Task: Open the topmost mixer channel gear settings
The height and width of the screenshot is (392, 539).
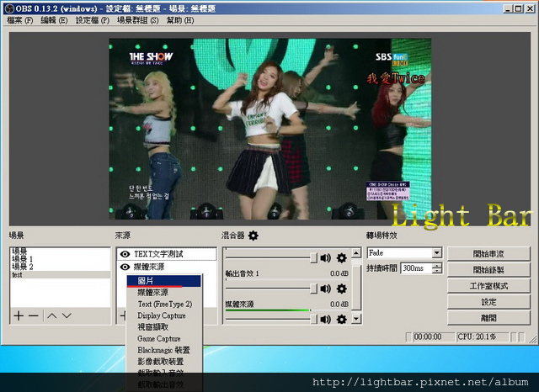Action: point(341,257)
